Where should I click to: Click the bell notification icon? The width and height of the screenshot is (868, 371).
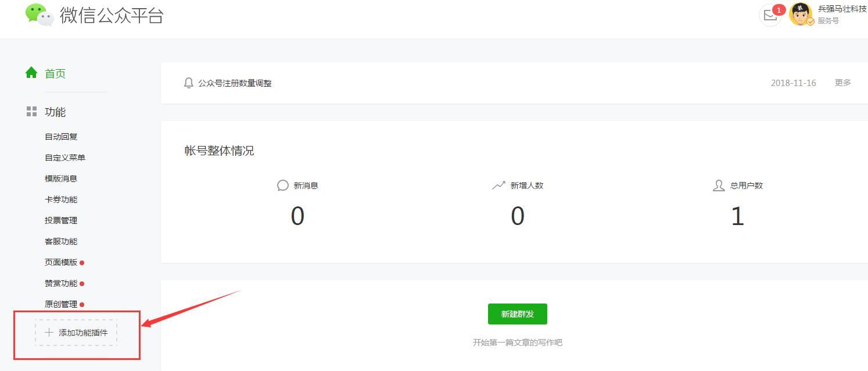pos(188,83)
